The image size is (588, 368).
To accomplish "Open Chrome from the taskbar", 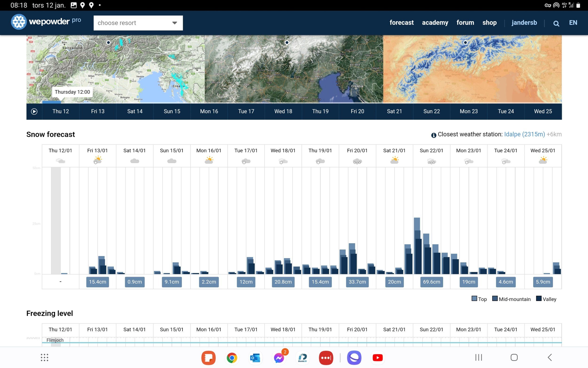I will coord(232,357).
